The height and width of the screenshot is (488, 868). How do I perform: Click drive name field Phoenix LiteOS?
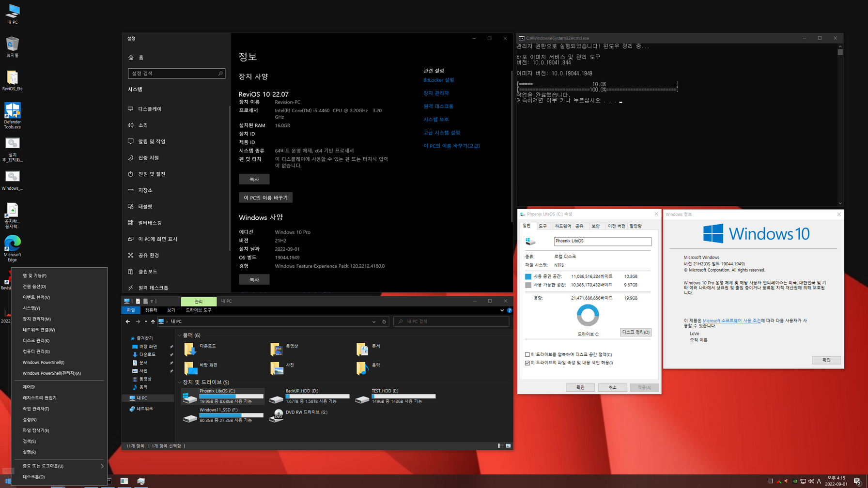pyautogui.click(x=603, y=241)
